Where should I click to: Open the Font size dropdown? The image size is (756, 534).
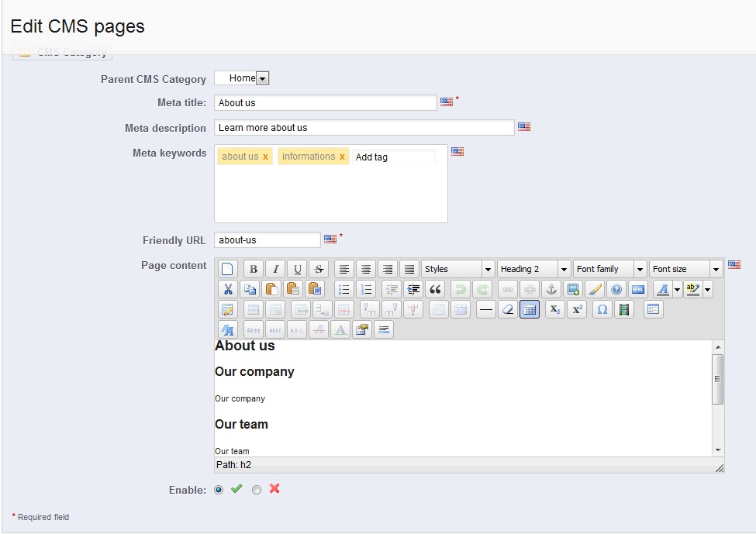click(716, 269)
